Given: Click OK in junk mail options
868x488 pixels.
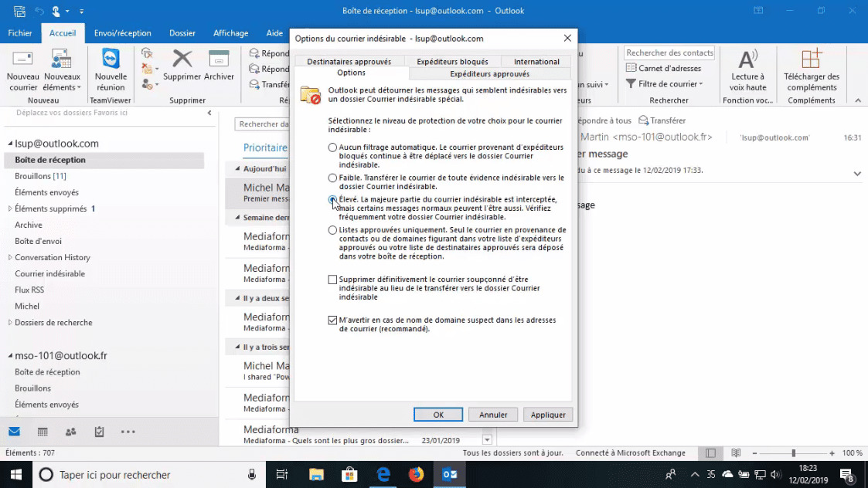Looking at the screenshot, I should pyautogui.click(x=438, y=415).
